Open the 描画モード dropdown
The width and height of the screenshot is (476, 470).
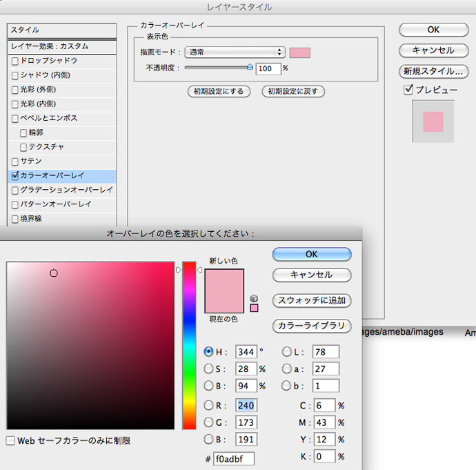point(235,52)
